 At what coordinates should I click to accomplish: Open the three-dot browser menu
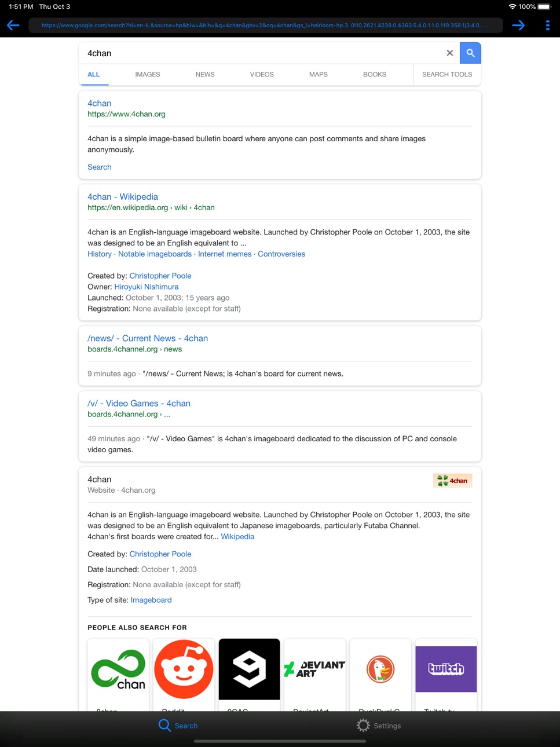[x=547, y=25]
